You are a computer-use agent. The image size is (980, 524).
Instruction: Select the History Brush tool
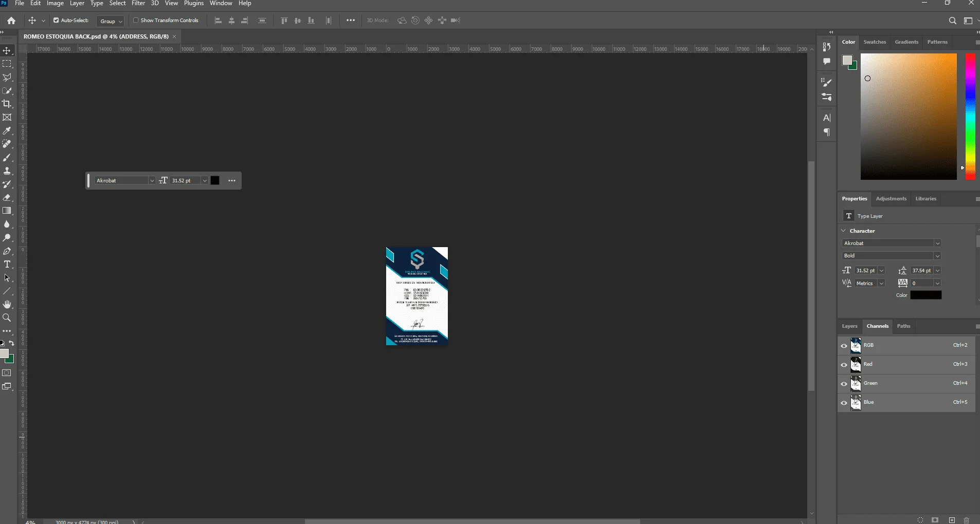point(7,184)
